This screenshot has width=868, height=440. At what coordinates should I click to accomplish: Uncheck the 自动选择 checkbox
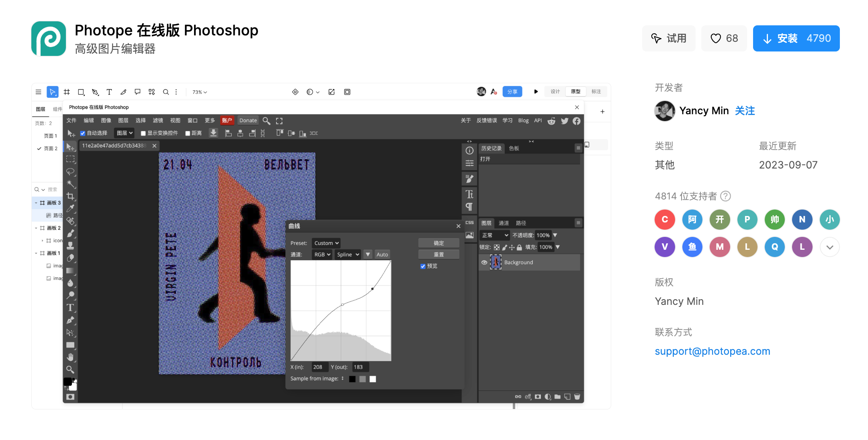pos(83,133)
